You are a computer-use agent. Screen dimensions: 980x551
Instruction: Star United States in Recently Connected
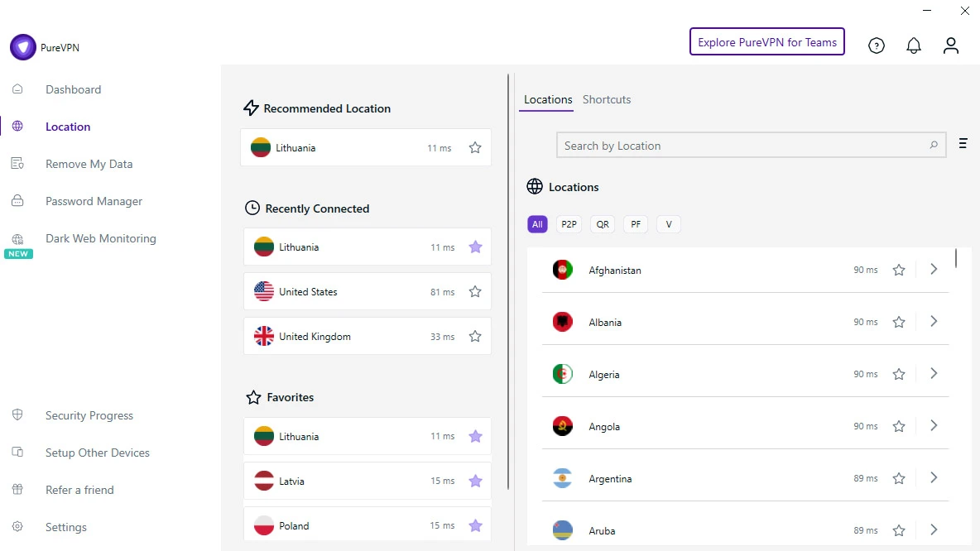click(475, 291)
